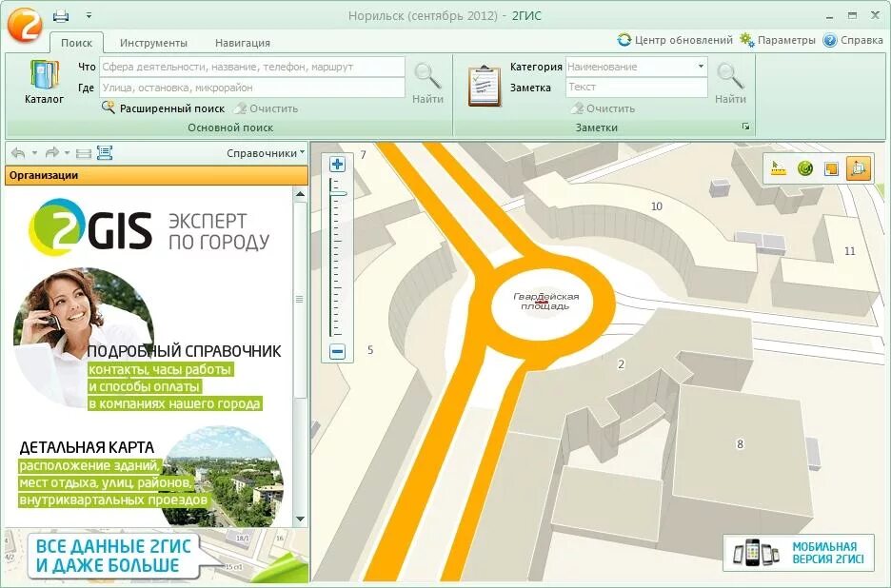
Task: Click the ДЕТАЛЬНАЯ КАРТА heading
Action: (87, 447)
